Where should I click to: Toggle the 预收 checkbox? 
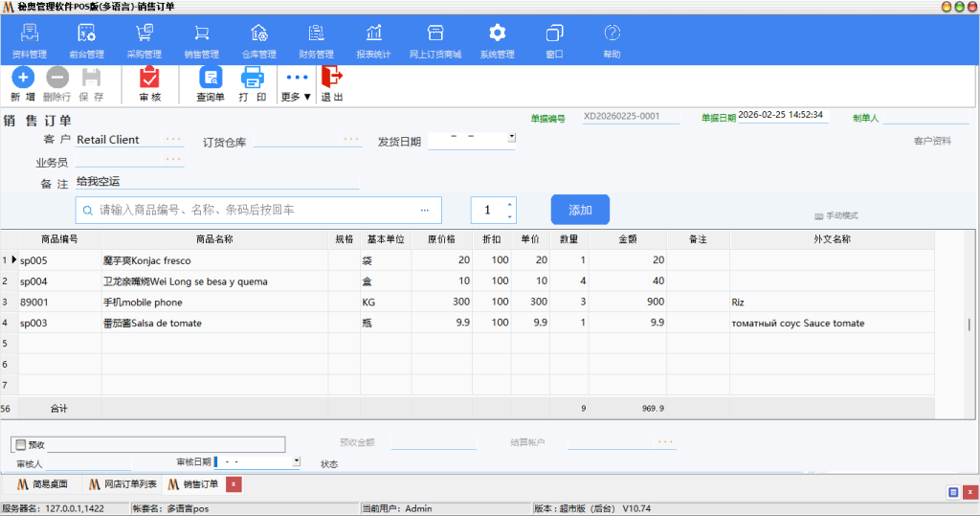21,444
